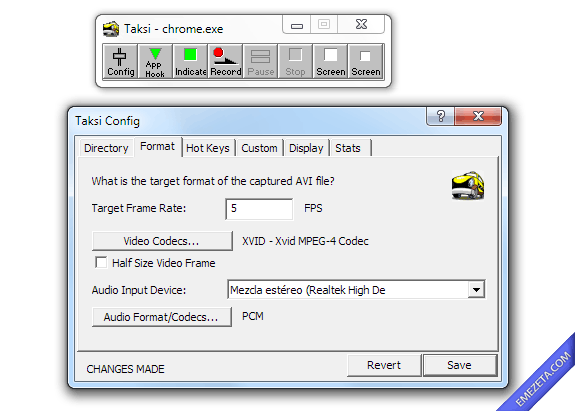Switch to the Custom tab
Screen dimensions: 575x411
(x=259, y=148)
